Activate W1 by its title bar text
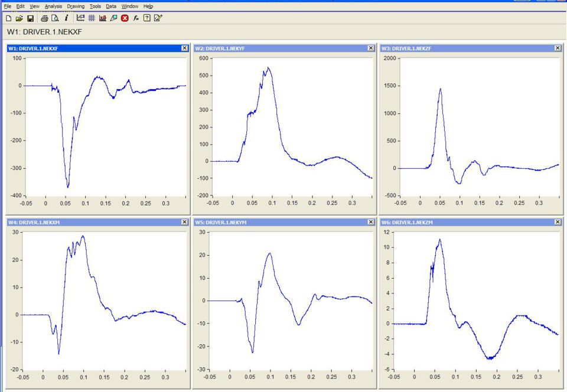Viewport: 567px width, 392px height. coord(33,48)
